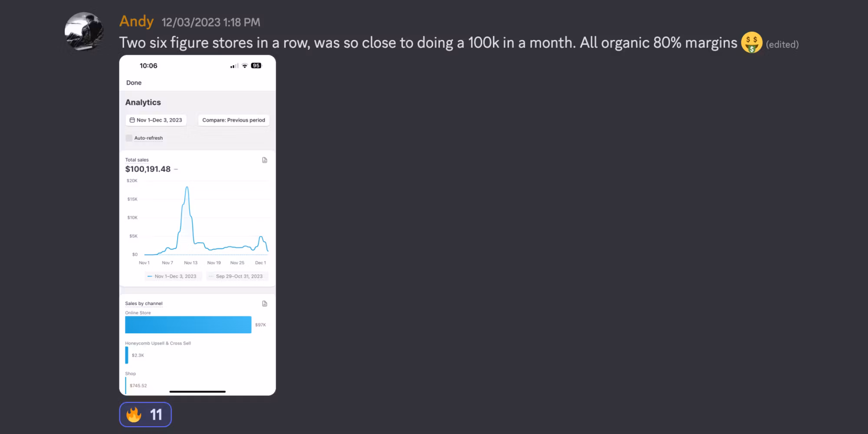
Task: Click the Wi-Fi status icon
Action: tap(245, 66)
